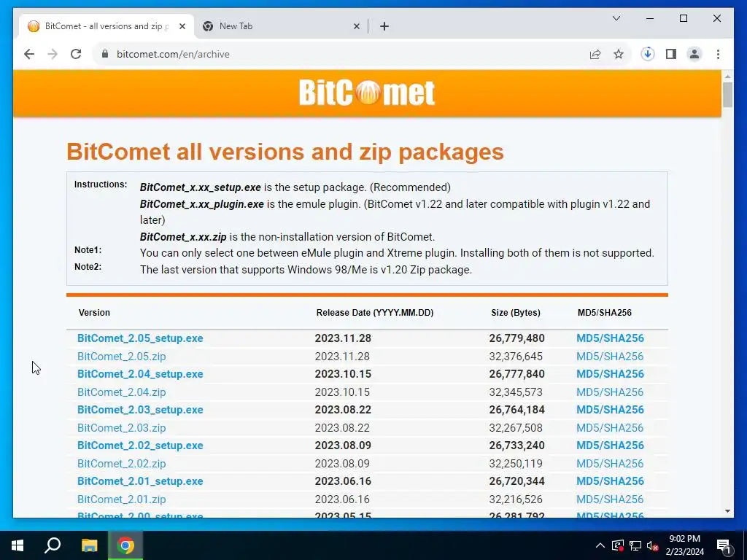Download BitComet_2.04_setup.exe

click(x=140, y=374)
